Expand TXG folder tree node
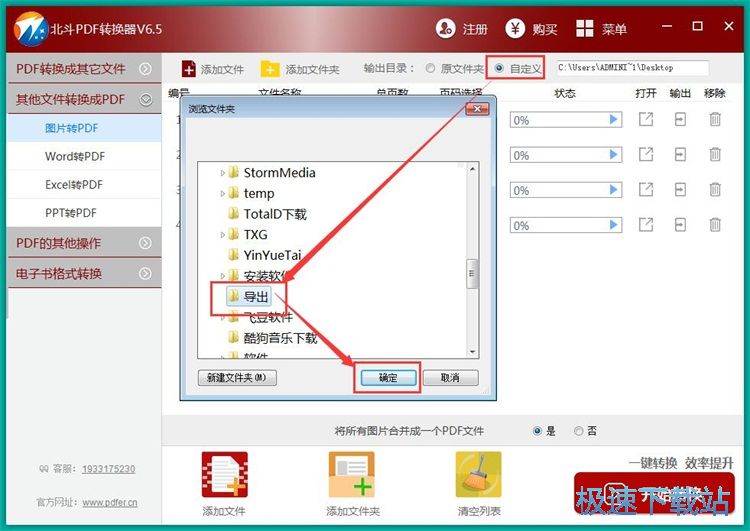 pos(222,235)
